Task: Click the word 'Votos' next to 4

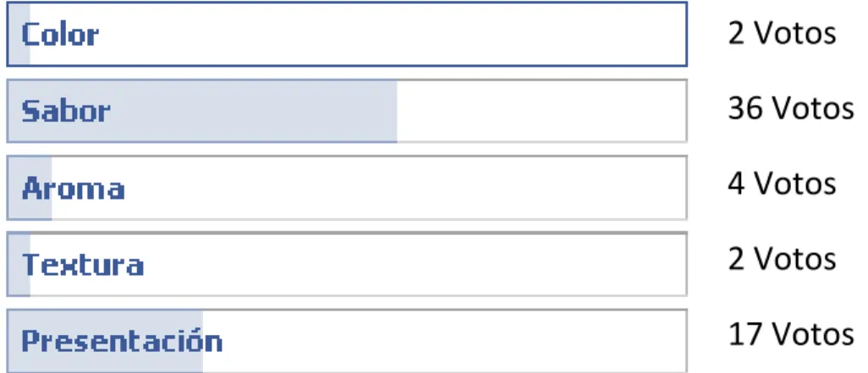Action: (x=795, y=184)
